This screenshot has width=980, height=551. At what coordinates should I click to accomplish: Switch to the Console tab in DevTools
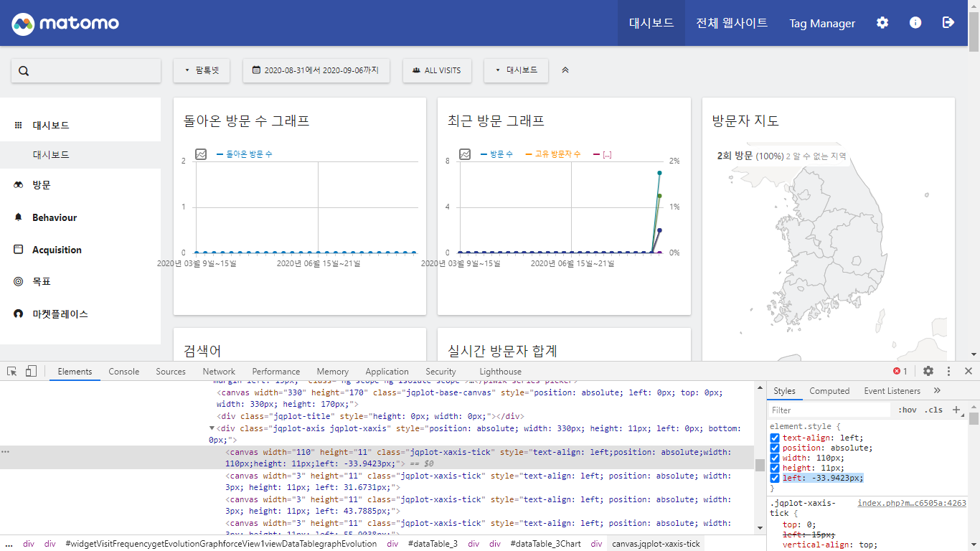pyautogui.click(x=124, y=372)
